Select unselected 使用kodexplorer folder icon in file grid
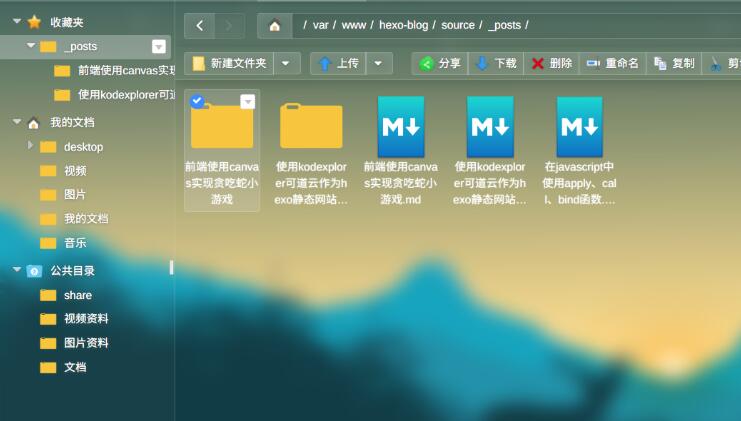741x421 pixels. 311,126
